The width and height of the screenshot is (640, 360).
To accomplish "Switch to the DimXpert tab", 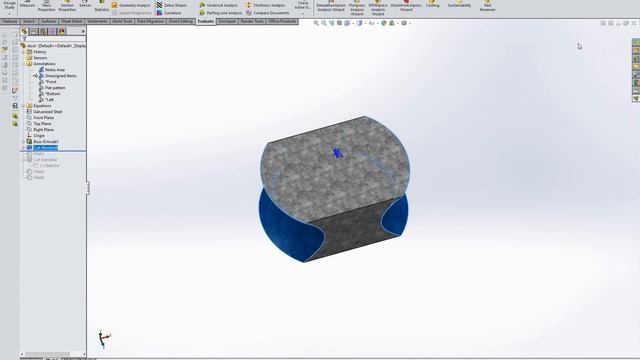I will (x=227, y=21).
